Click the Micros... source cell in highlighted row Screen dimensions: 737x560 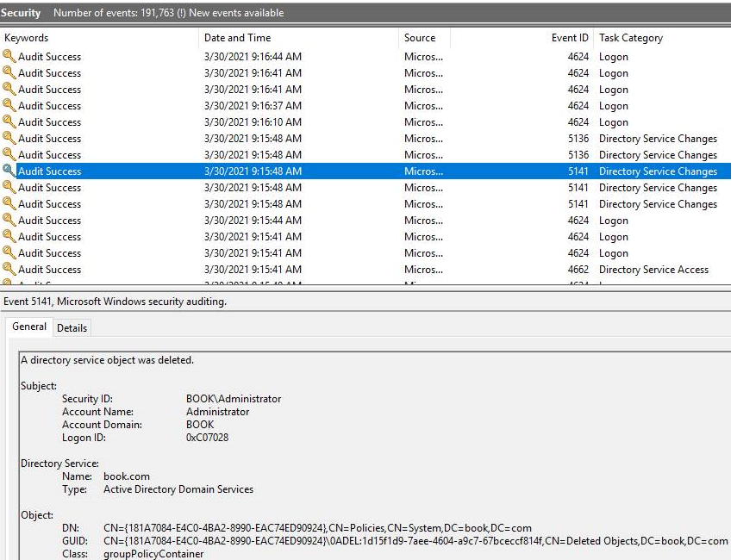click(423, 171)
